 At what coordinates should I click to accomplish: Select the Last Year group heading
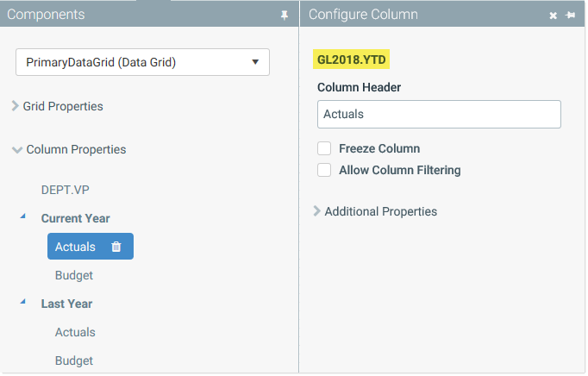pos(66,304)
